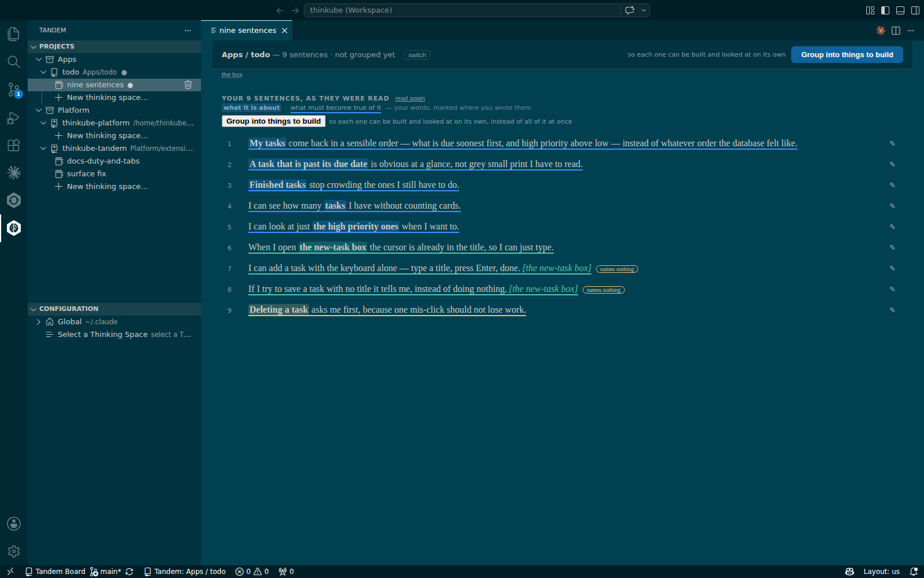Go back using the title bar arrow
924x578 pixels.
pos(280,10)
